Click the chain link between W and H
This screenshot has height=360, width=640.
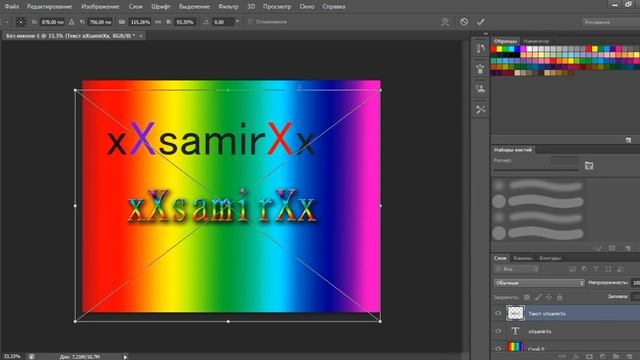[158, 22]
